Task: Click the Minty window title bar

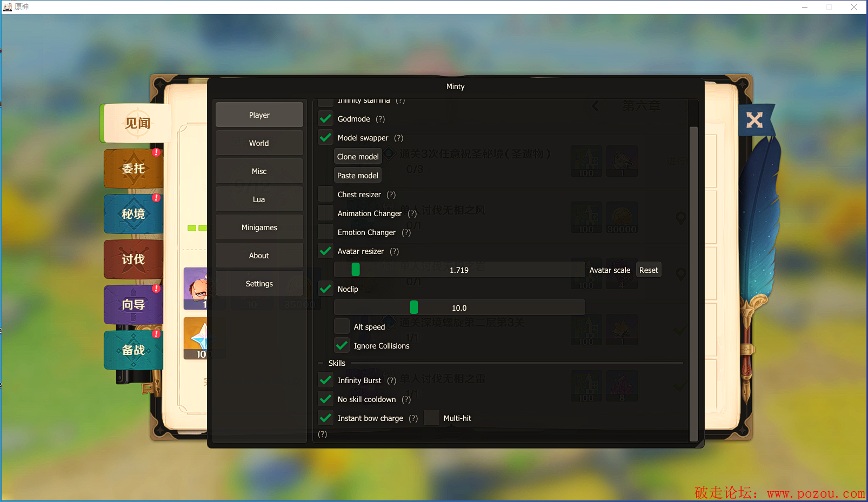Action: [456, 86]
